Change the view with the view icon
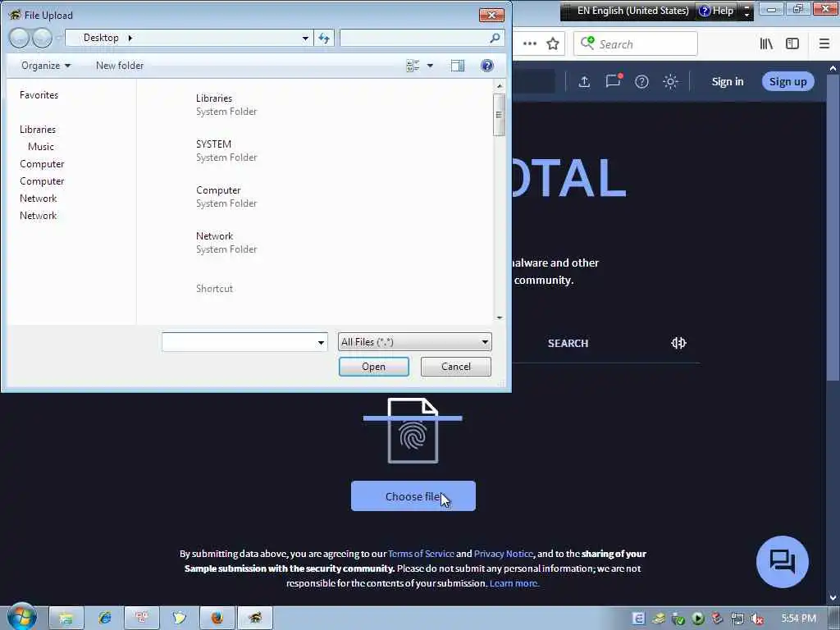This screenshot has width=840, height=630. pos(413,66)
